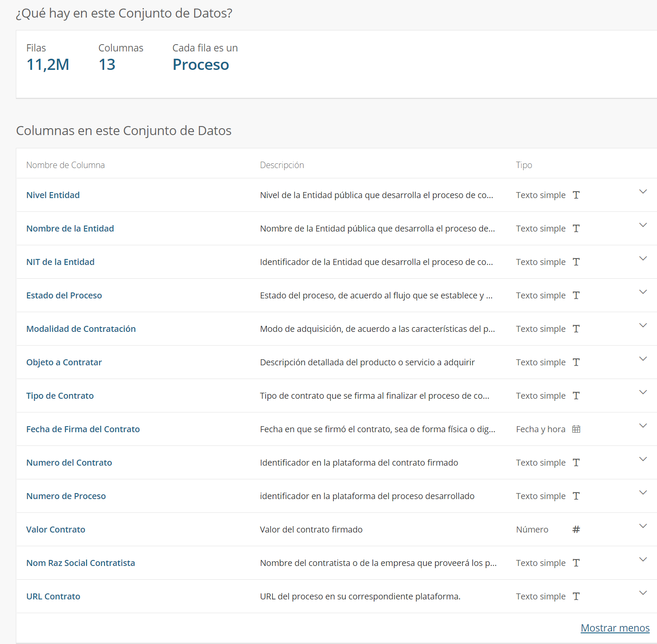
Task: Click the text-type icon for Nom Raz Social Contratista
Action: coord(576,563)
